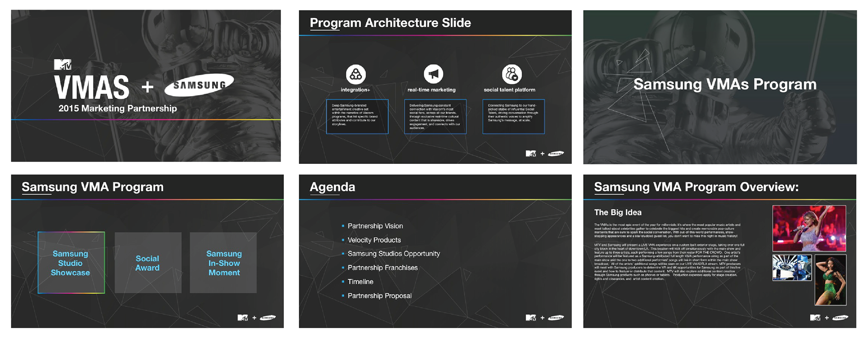Click the 'Partnership Franchises' agenda bullet

382,268
